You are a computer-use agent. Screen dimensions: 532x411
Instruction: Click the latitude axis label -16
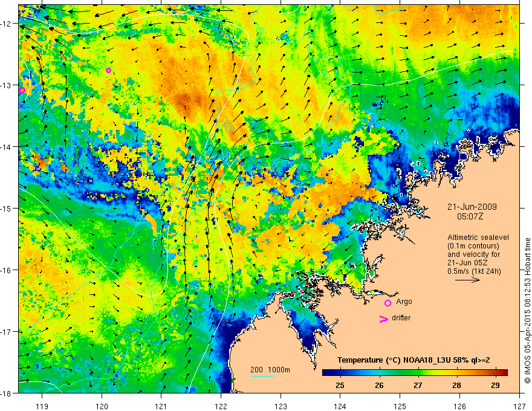click(7, 270)
